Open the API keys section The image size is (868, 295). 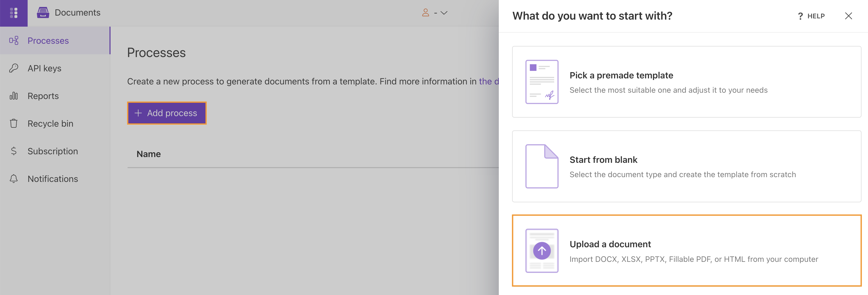(55, 68)
